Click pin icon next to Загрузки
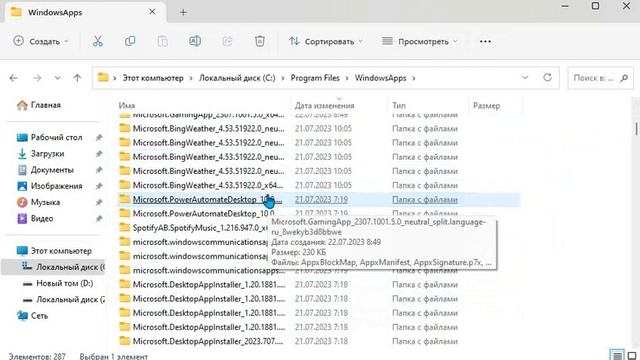Image resolution: width=640 pixels, height=360 pixels. click(x=99, y=153)
